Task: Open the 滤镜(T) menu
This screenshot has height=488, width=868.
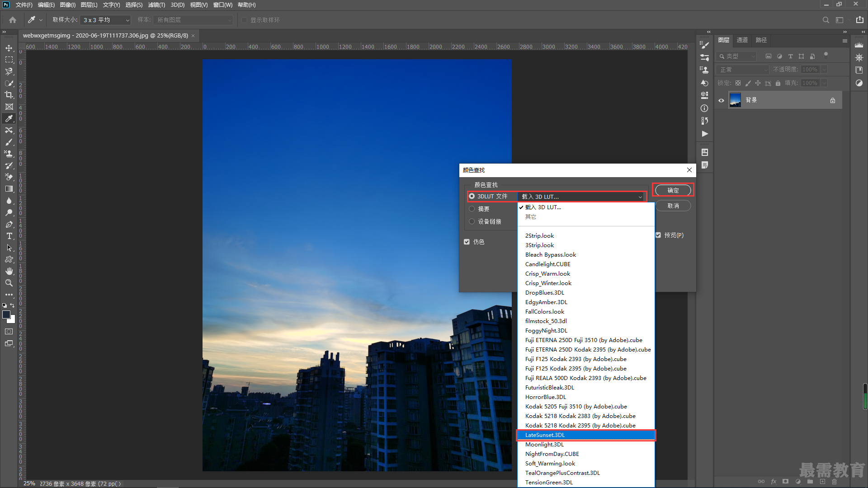Action: click(156, 5)
